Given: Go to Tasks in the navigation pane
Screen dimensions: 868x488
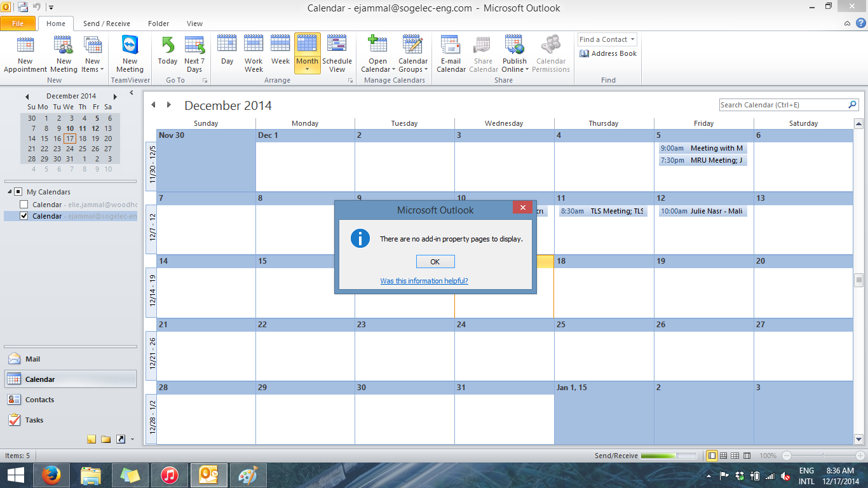Looking at the screenshot, I should click(x=71, y=420).
